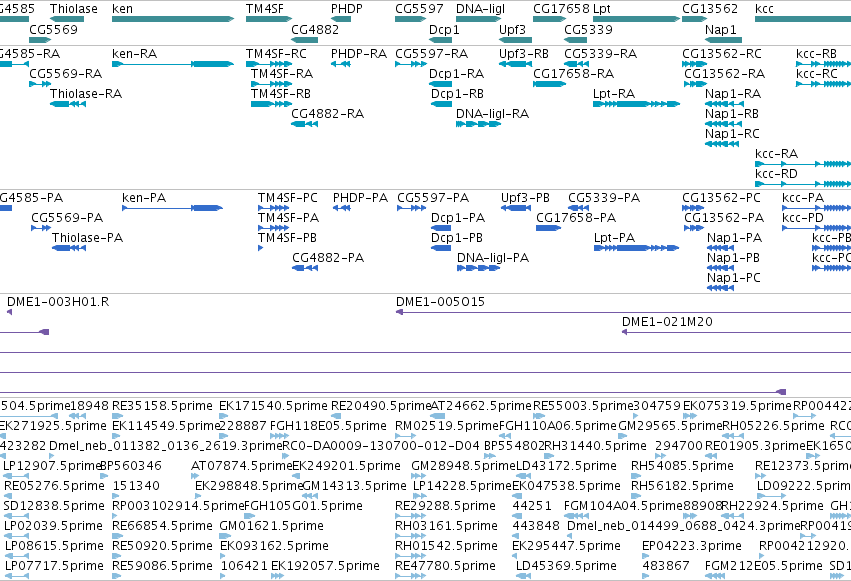Screen dimensions: 851x581
Task: Click the CG13562-RC transcript label
Action: pos(722,54)
